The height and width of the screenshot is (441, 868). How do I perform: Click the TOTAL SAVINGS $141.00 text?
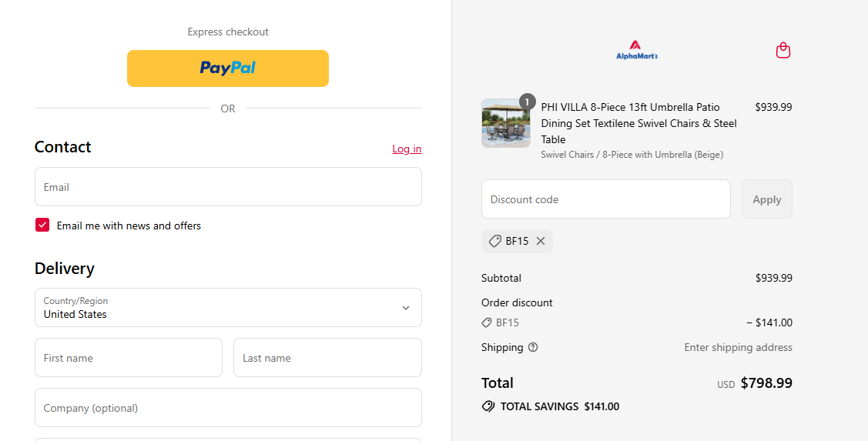(560, 406)
